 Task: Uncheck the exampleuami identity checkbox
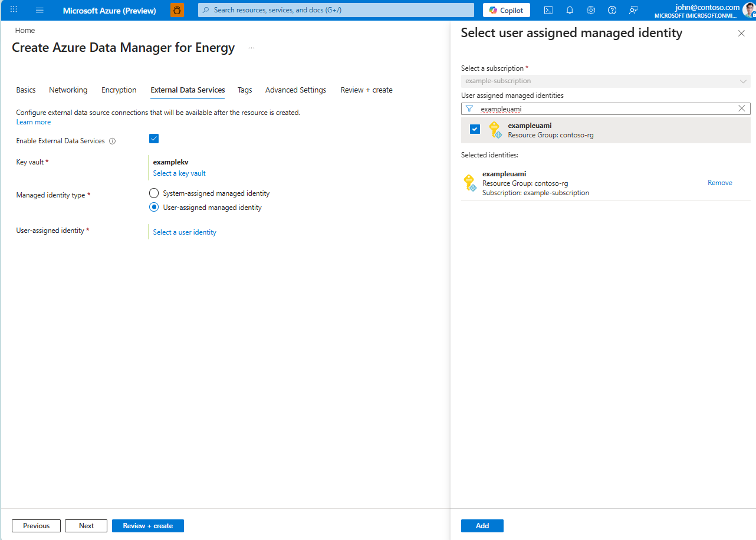[475, 129]
